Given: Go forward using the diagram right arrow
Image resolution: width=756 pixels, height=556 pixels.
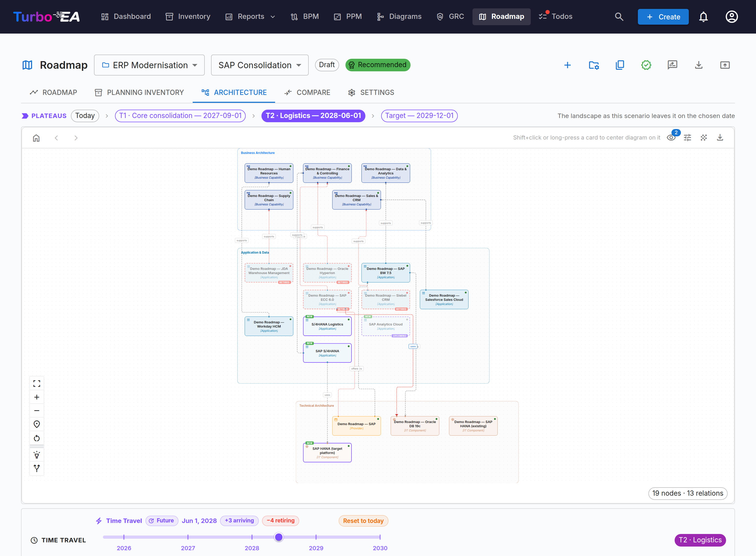Looking at the screenshot, I should pos(76,138).
